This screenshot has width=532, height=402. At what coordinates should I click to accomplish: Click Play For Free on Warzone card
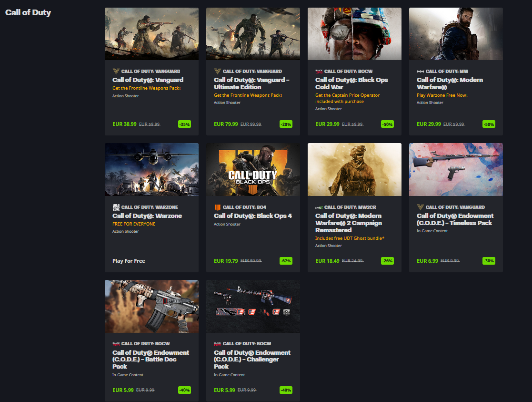[129, 261]
